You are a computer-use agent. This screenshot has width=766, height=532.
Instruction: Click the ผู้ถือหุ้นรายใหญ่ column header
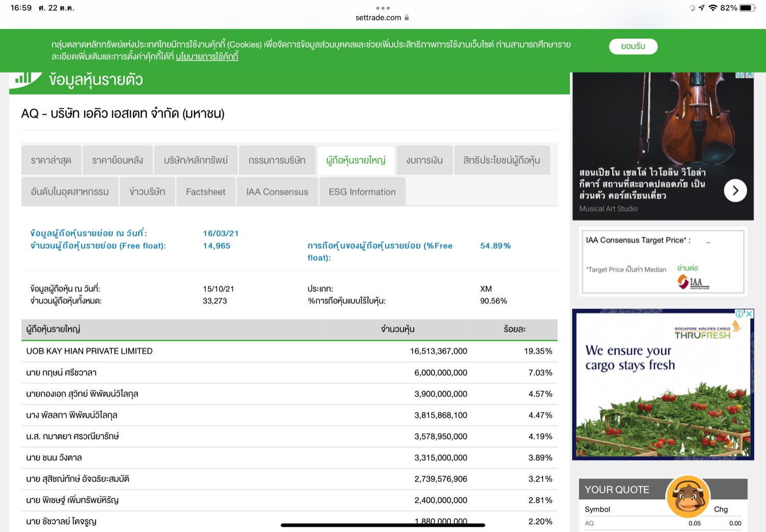[53, 329]
